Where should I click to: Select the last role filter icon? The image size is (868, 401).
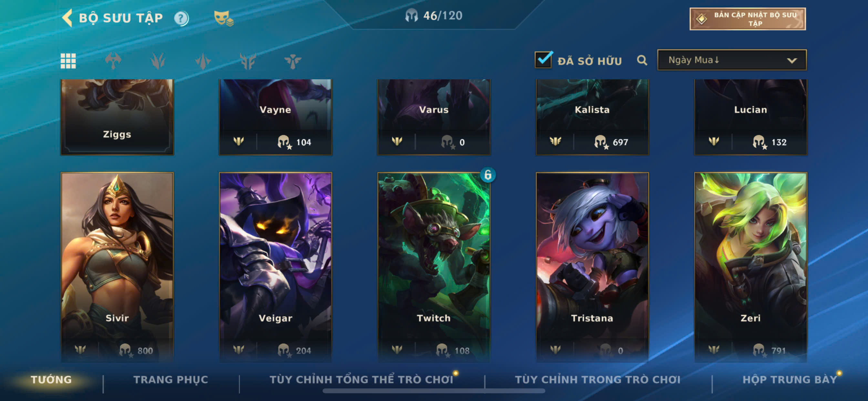[x=293, y=61]
